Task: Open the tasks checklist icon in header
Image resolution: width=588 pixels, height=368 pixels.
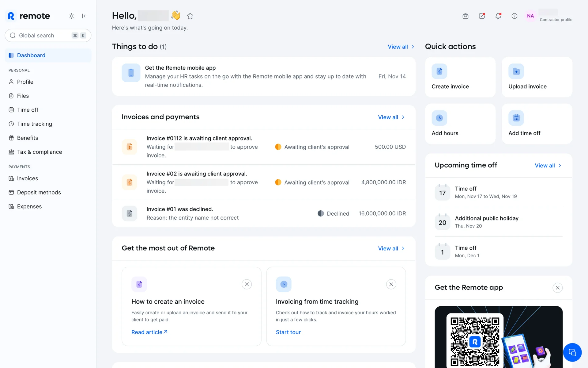Action: (x=482, y=16)
